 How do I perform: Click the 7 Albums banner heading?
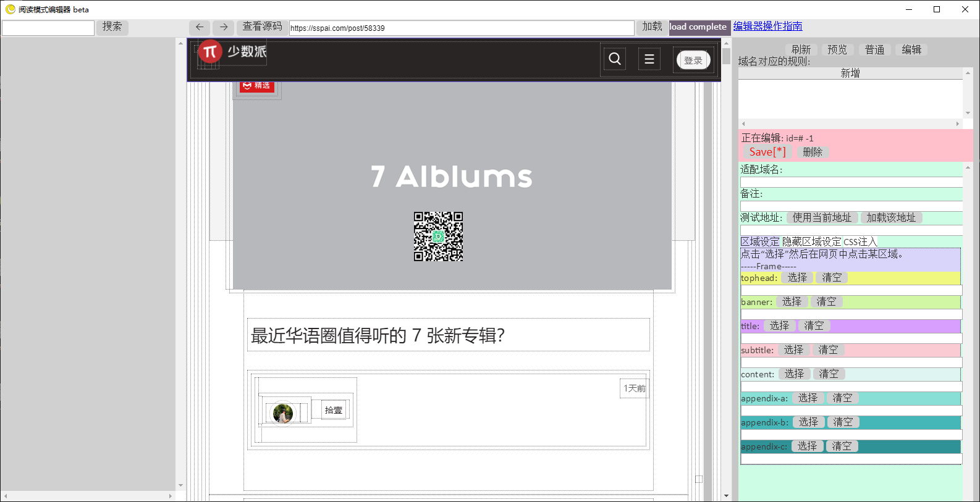point(451,177)
